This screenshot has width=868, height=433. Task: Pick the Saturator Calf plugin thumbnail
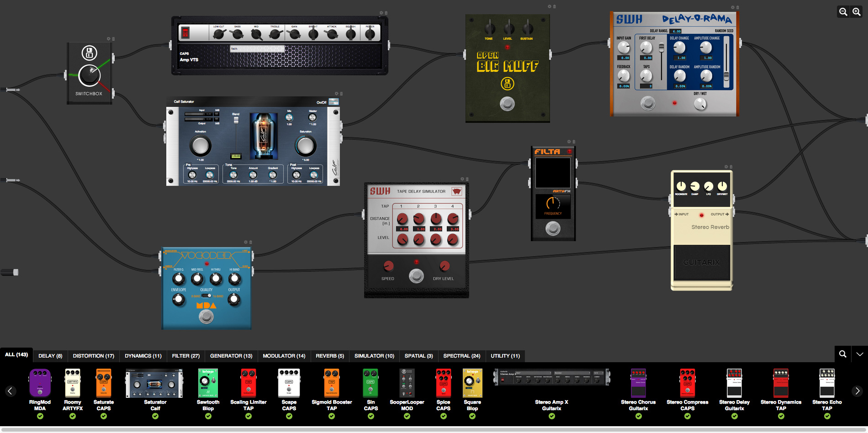[x=155, y=383]
